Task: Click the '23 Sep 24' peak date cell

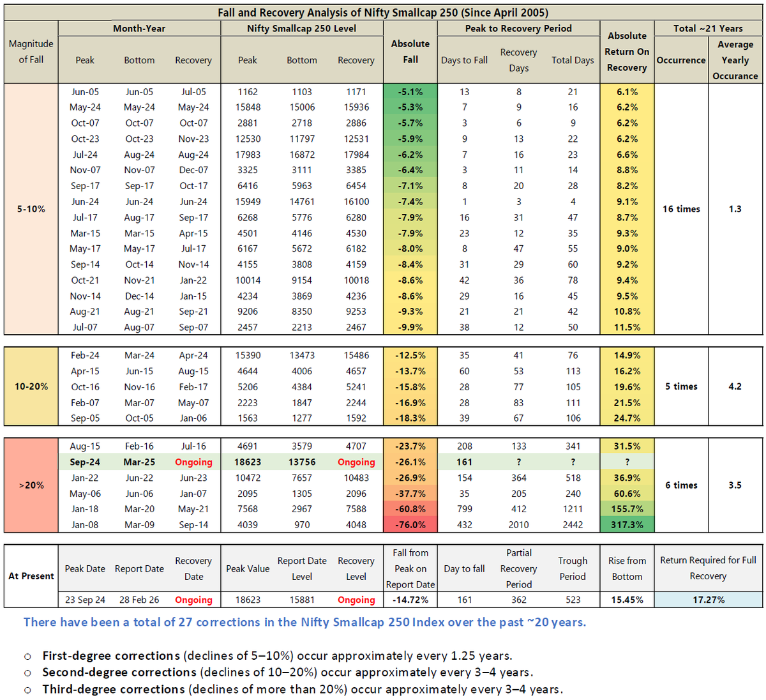Action: click(x=85, y=600)
